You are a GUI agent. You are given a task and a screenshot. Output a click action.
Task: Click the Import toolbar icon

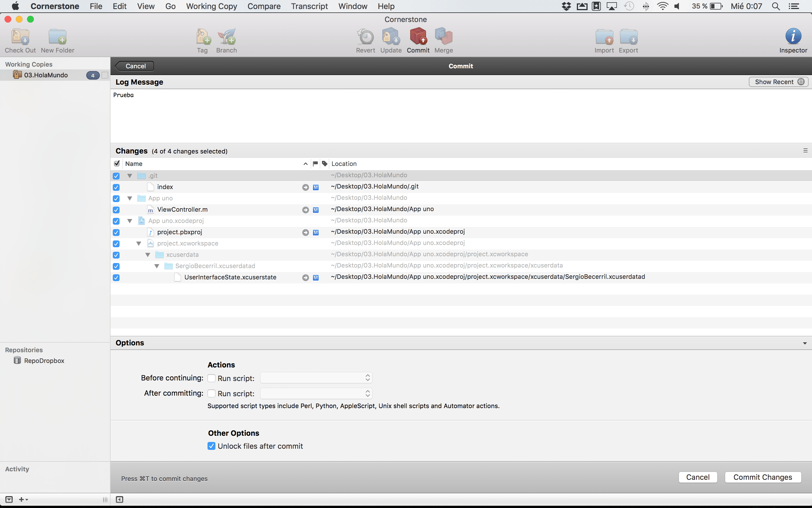coord(604,37)
